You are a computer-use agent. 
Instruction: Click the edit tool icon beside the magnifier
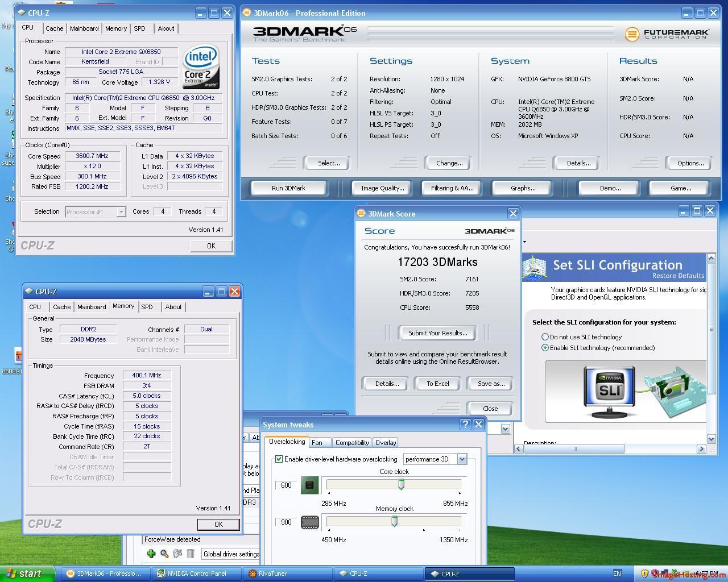tap(177, 554)
